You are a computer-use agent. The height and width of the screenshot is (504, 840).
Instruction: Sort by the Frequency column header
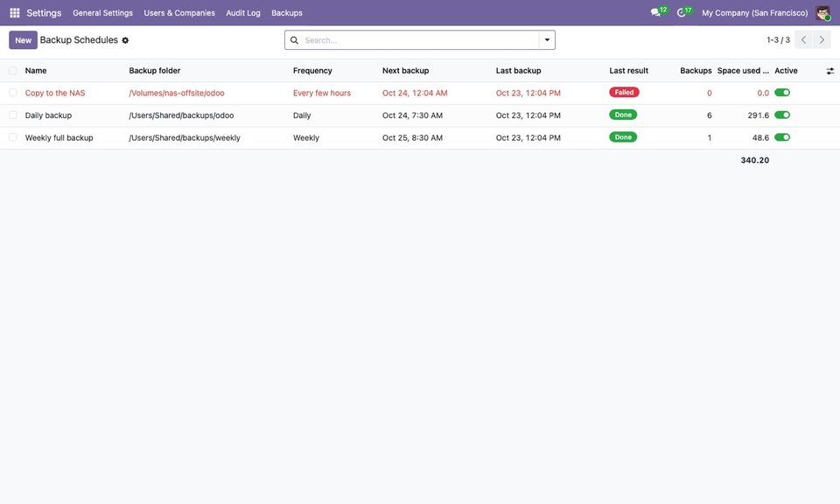point(312,71)
